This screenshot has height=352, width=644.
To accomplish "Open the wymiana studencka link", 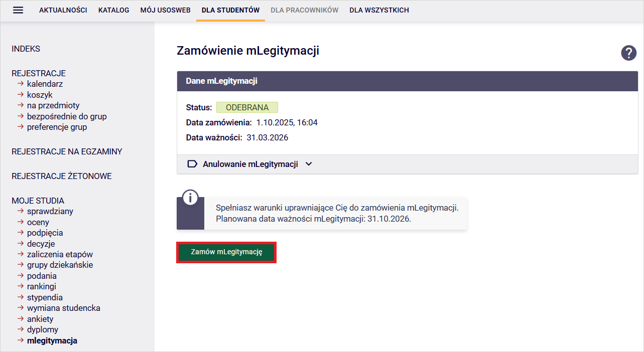I will (63, 308).
